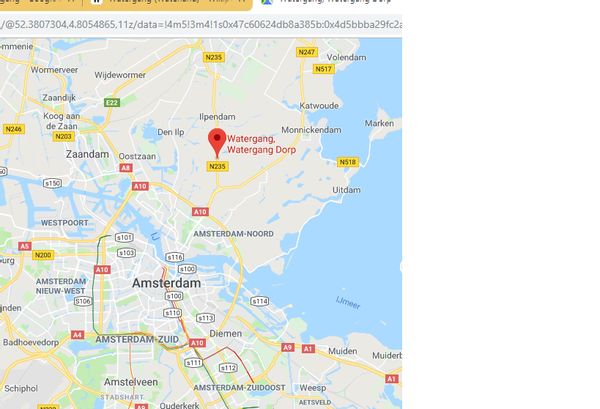Click the s114 route marker
Viewport: 600px width, 409px height.
(x=259, y=301)
